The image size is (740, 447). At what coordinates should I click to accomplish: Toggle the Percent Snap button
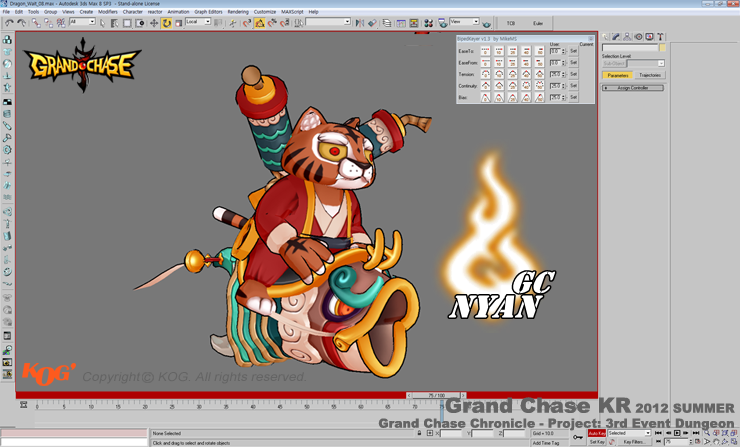(272, 23)
